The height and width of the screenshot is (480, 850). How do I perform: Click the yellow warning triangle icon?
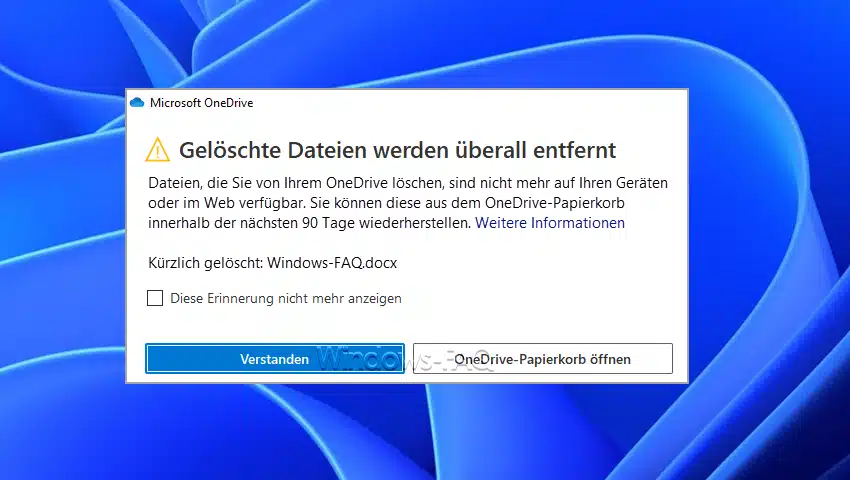(x=157, y=150)
